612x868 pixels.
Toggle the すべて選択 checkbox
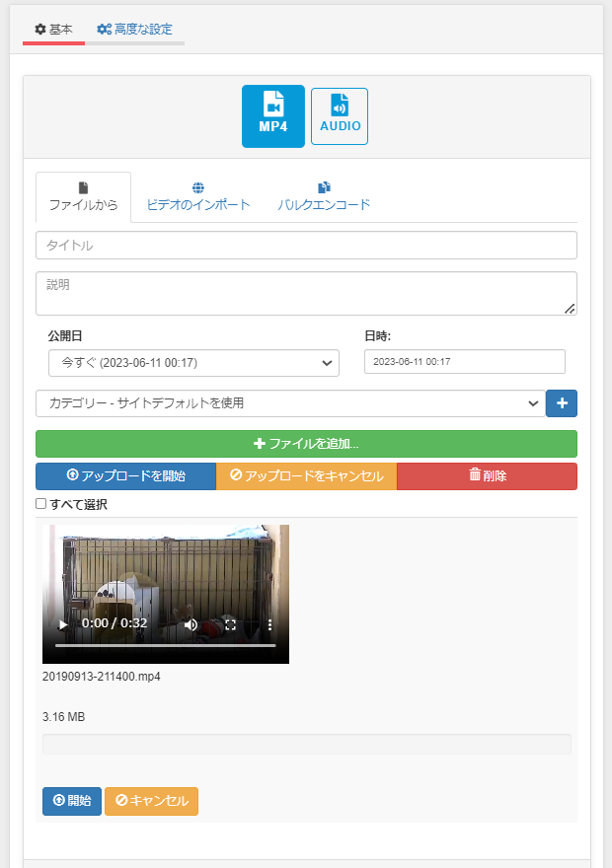41,504
